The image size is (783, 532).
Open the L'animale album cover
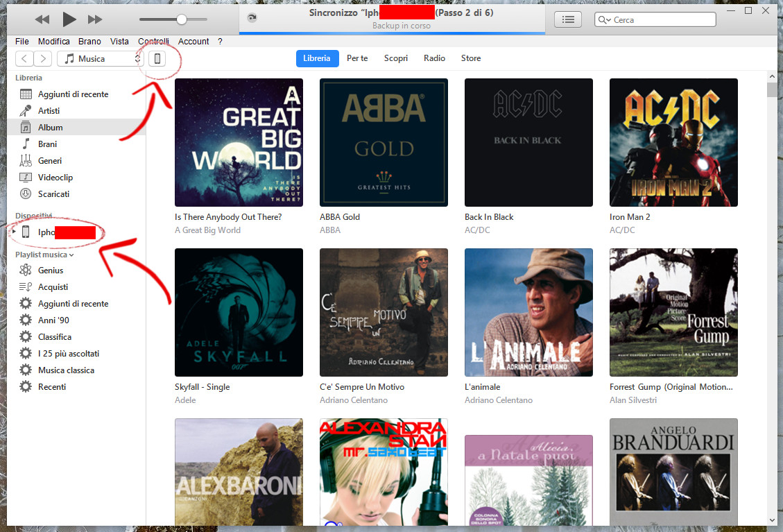point(529,312)
